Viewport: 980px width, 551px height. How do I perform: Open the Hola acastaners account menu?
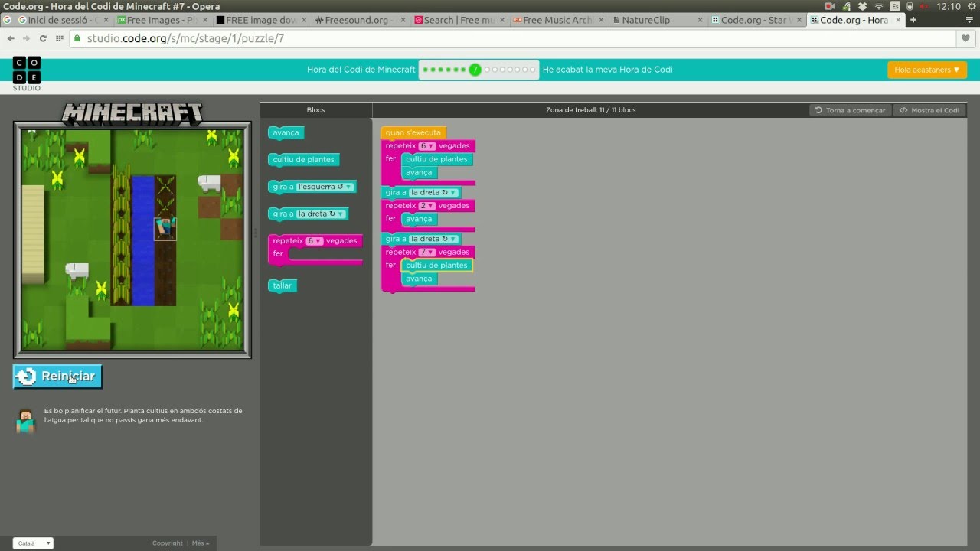[927, 70]
